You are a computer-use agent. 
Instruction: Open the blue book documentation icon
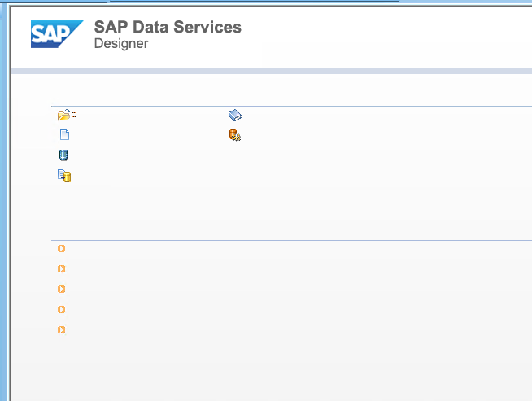pyautogui.click(x=235, y=115)
